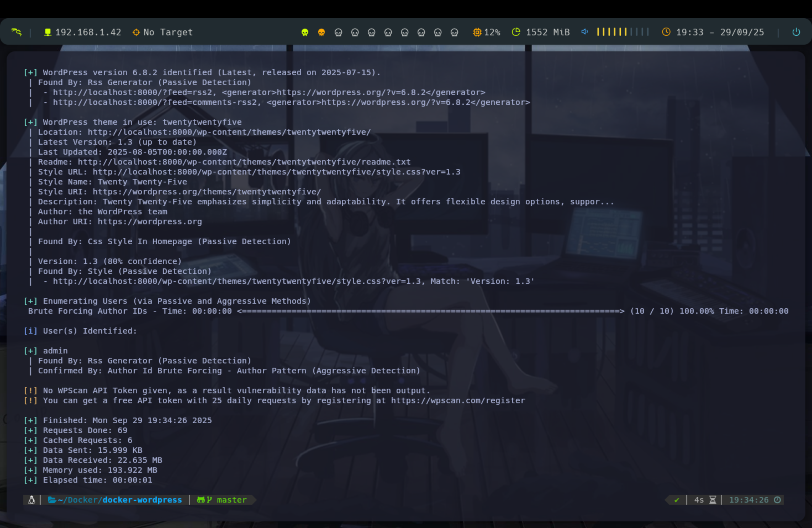Click the CPU usage chip icon
812x528 pixels.
tap(477, 32)
